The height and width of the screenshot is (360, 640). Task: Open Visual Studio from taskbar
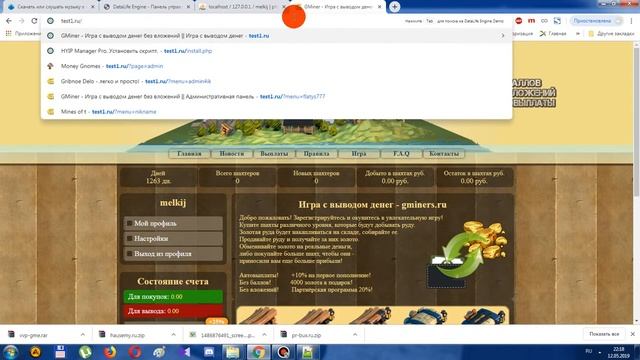coord(184,352)
